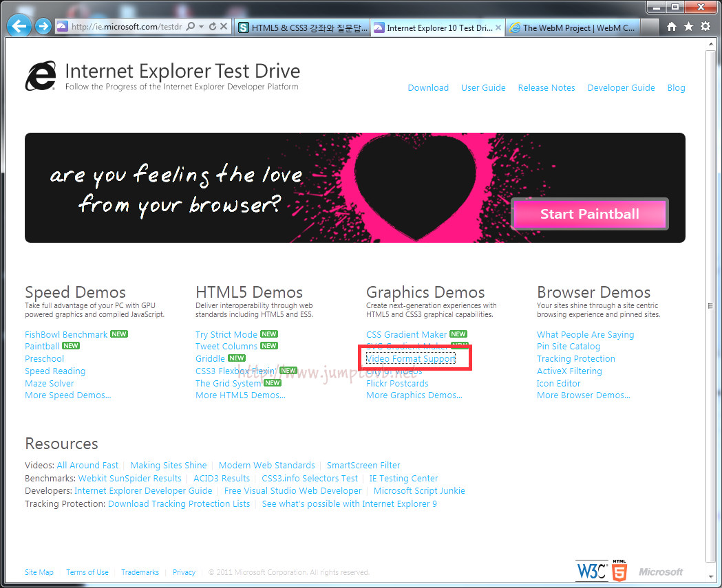
Task: Open the ActiveX Filtering link
Action: (569, 371)
